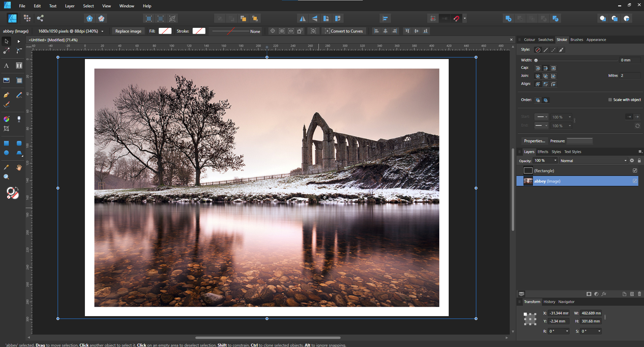Pick the View (hand) tool
The width and height of the screenshot is (644, 347).
pyautogui.click(x=19, y=167)
